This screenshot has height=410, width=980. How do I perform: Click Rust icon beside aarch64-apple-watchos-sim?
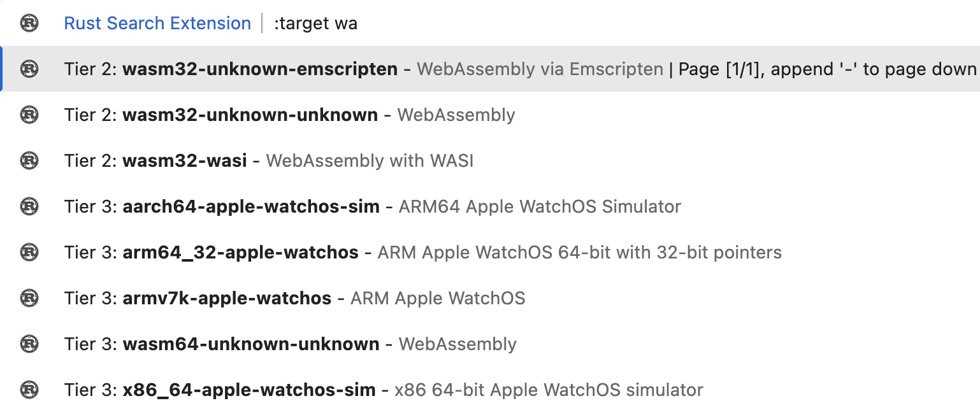tap(29, 206)
